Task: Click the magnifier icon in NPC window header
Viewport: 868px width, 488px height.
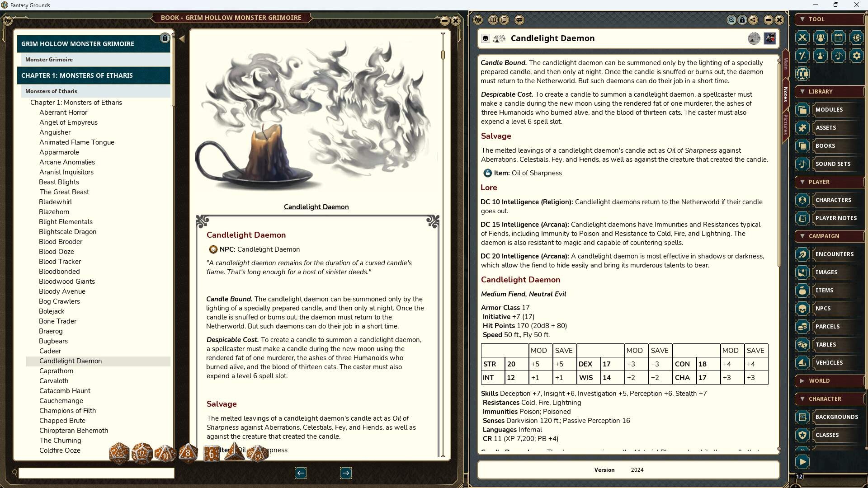Action: [x=731, y=20]
